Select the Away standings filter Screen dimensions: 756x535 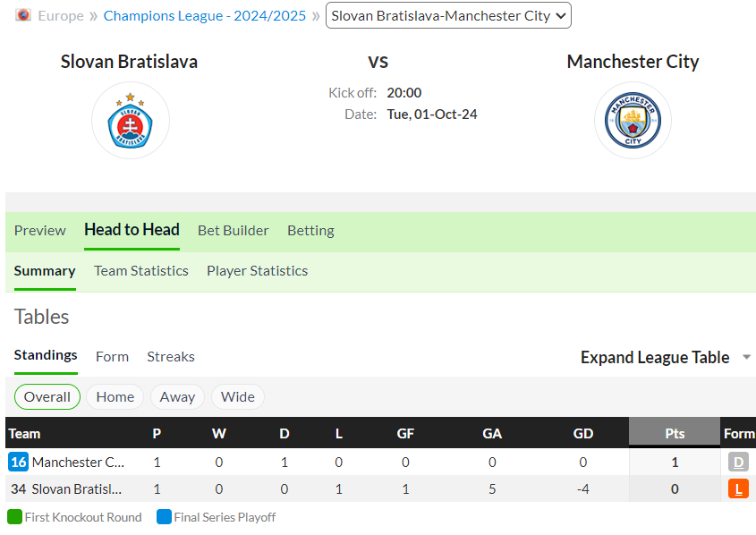coord(177,396)
